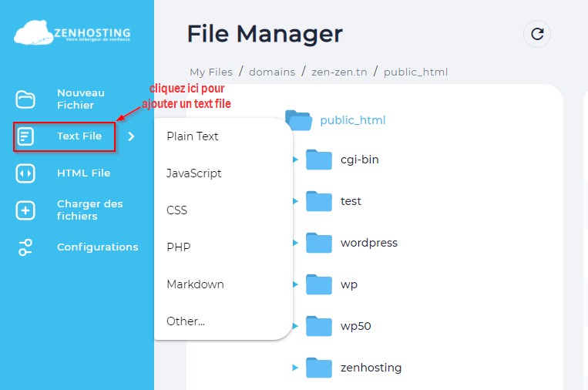Click the Charger des fichiers plus icon
The image size is (588, 390).
(25, 210)
